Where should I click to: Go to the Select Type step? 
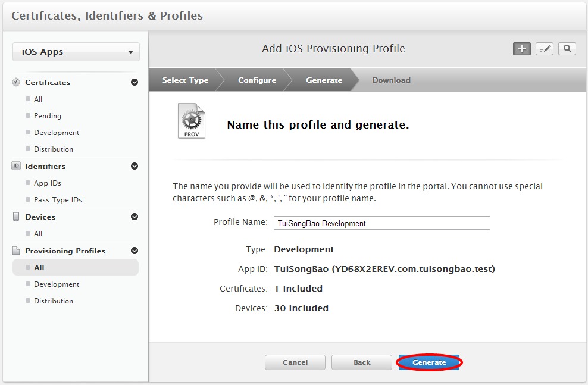(185, 80)
